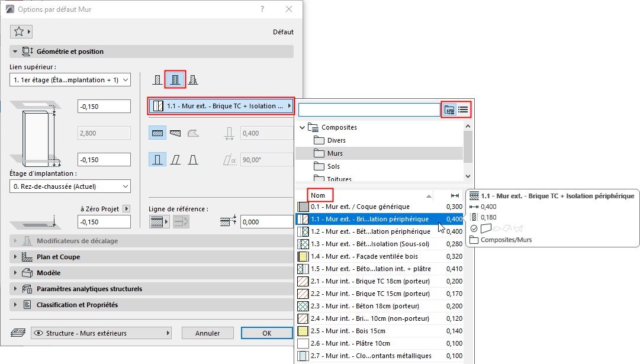Select 2.2 - Mur int. Brique TC 15cm

click(x=380, y=294)
